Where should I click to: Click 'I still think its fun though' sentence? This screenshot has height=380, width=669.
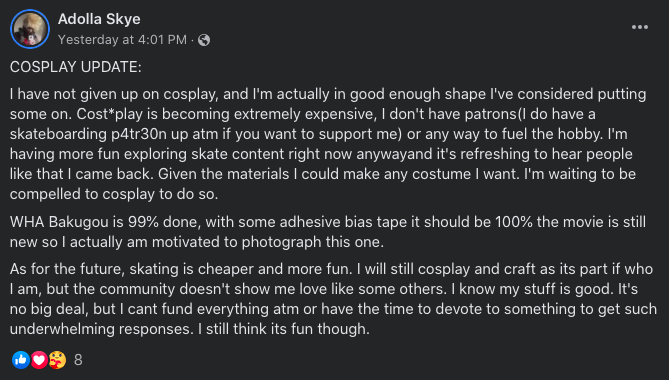coord(284,329)
